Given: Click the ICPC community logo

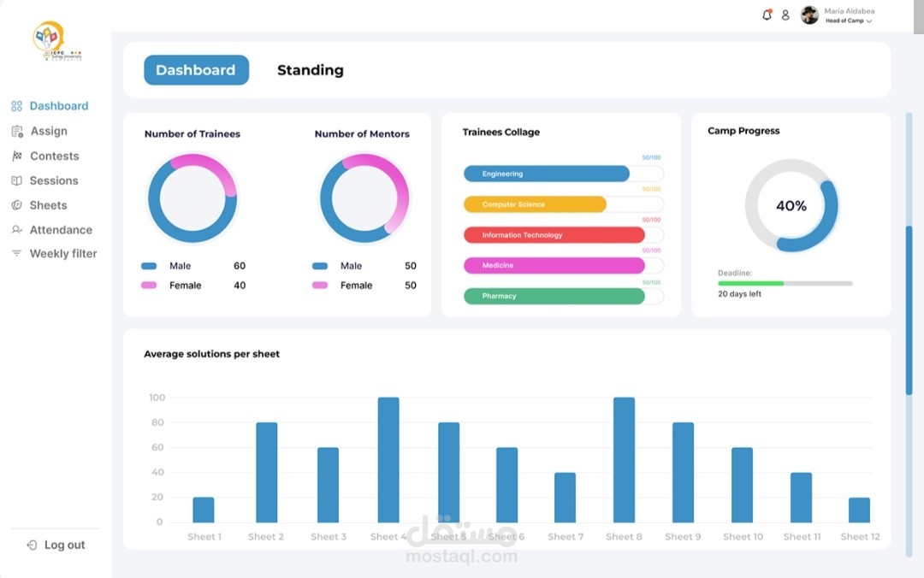Looking at the screenshot, I should 56,41.
